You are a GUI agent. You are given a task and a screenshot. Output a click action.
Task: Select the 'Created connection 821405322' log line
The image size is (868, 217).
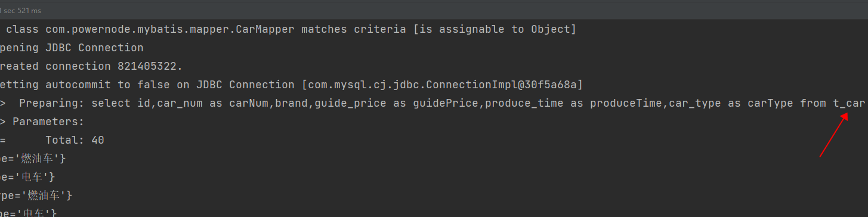pos(91,66)
